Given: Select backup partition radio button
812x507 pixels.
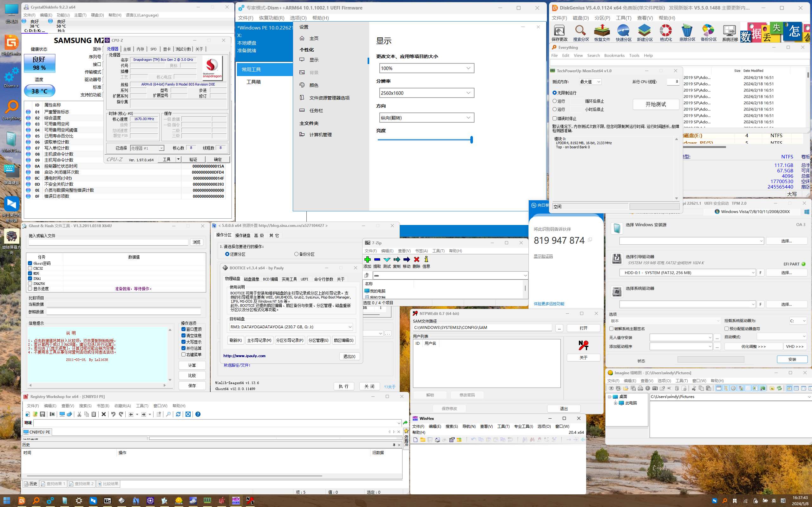Looking at the screenshot, I should (x=296, y=254).
